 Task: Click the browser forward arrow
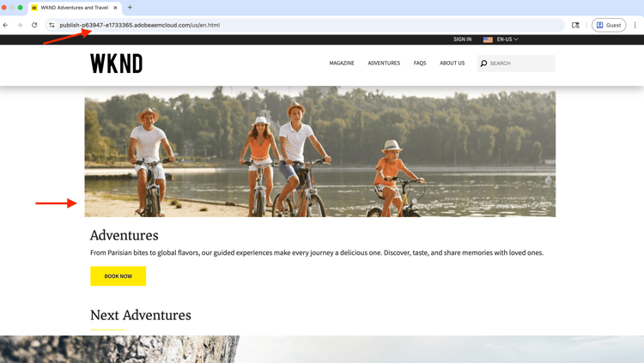pyautogui.click(x=20, y=25)
